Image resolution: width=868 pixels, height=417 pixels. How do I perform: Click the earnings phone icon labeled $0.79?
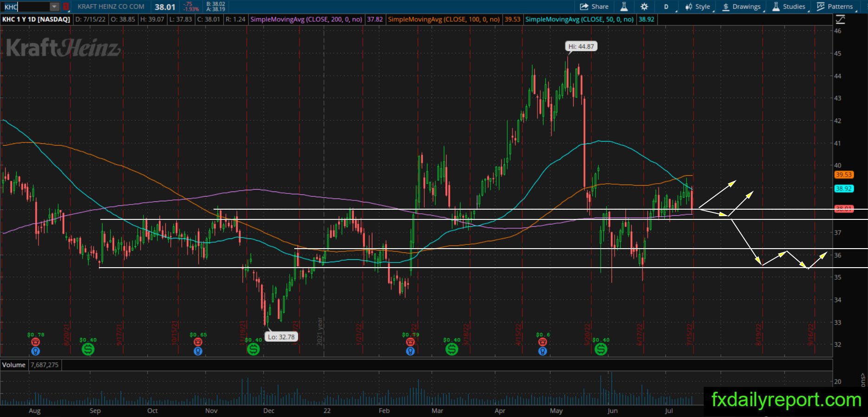(410, 342)
